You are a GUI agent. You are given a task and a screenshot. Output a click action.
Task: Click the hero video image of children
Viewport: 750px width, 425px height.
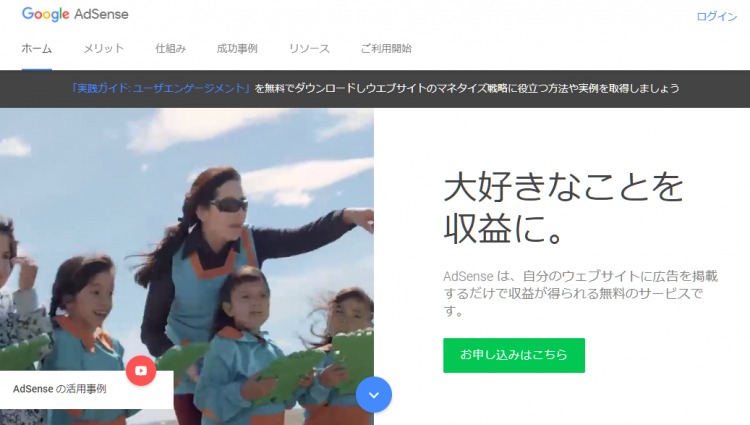[x=187, y=266]
